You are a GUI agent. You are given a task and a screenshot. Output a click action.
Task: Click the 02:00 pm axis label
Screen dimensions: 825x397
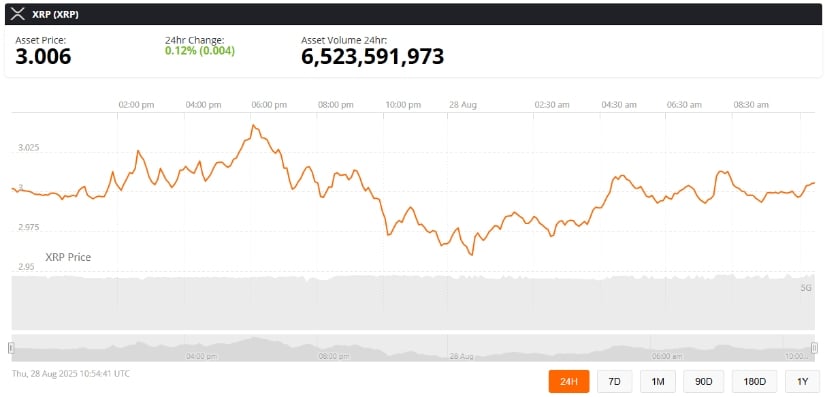(x=136, y=105)
